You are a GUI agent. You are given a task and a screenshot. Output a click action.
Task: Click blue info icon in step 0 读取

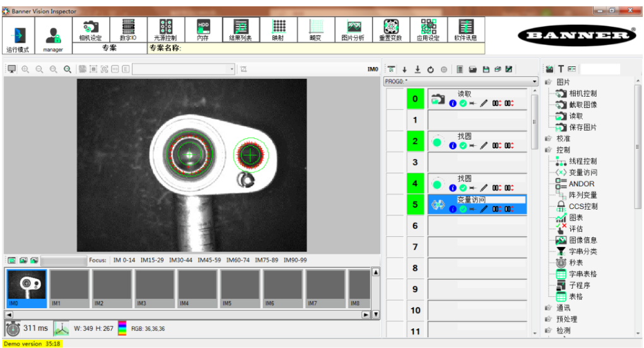pos(453,103)
